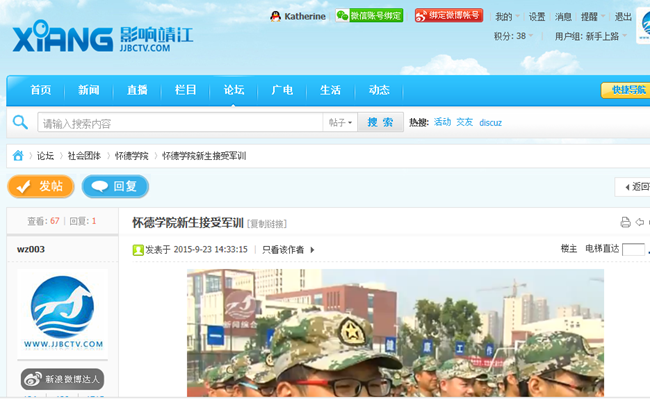The height and width of the screenshot is (399, 650).
Task: Click the wz003 avatar logo image
Action: (x=62, y=313)
